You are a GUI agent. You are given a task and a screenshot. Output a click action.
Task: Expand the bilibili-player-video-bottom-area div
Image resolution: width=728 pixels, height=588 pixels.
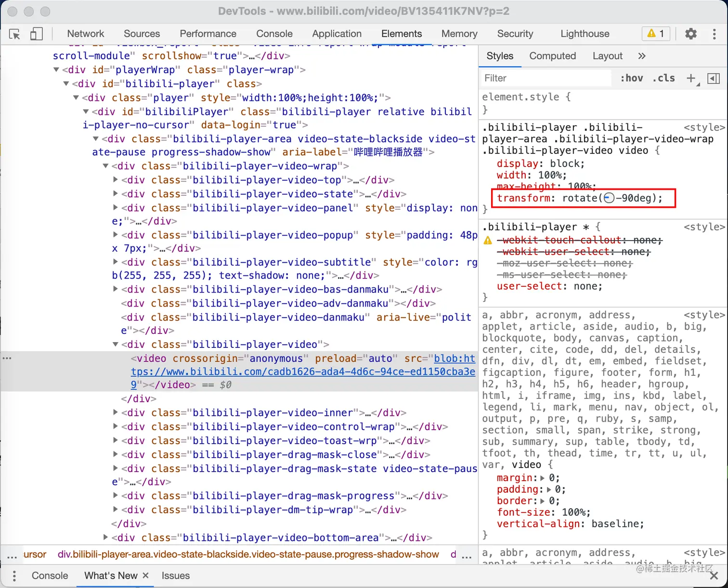106,537
